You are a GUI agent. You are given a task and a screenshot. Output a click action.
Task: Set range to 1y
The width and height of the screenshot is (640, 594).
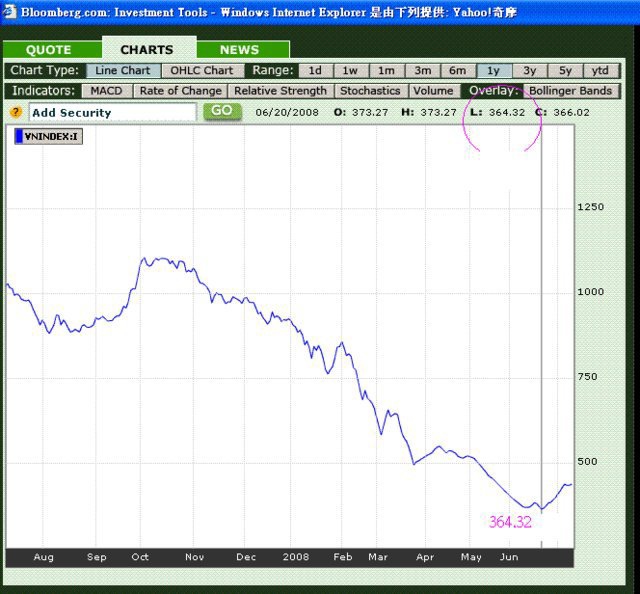click(x=493, y=71)
